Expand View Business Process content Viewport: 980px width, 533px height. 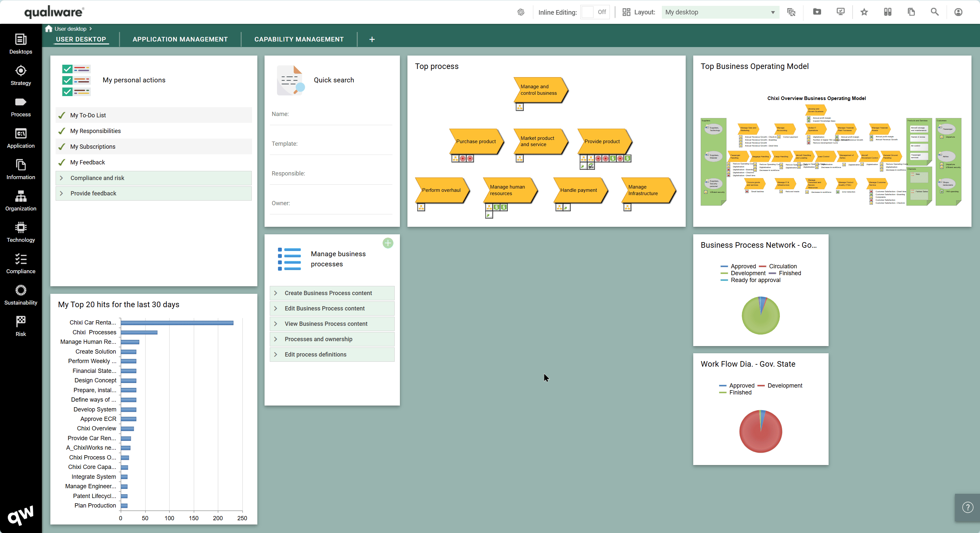click(x=332, y=324)
